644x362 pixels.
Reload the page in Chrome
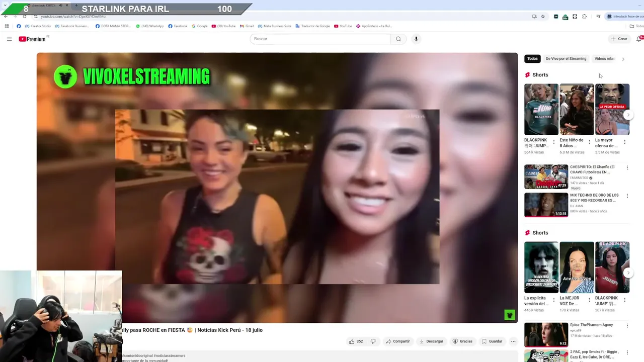click(24, 17)
